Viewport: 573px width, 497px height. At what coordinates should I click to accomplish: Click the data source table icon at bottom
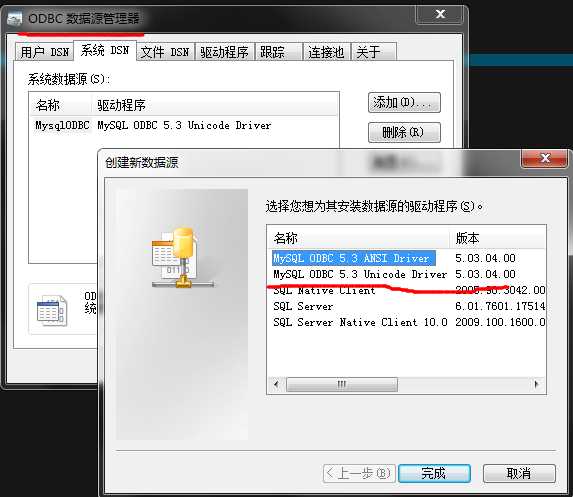point(52,310)
